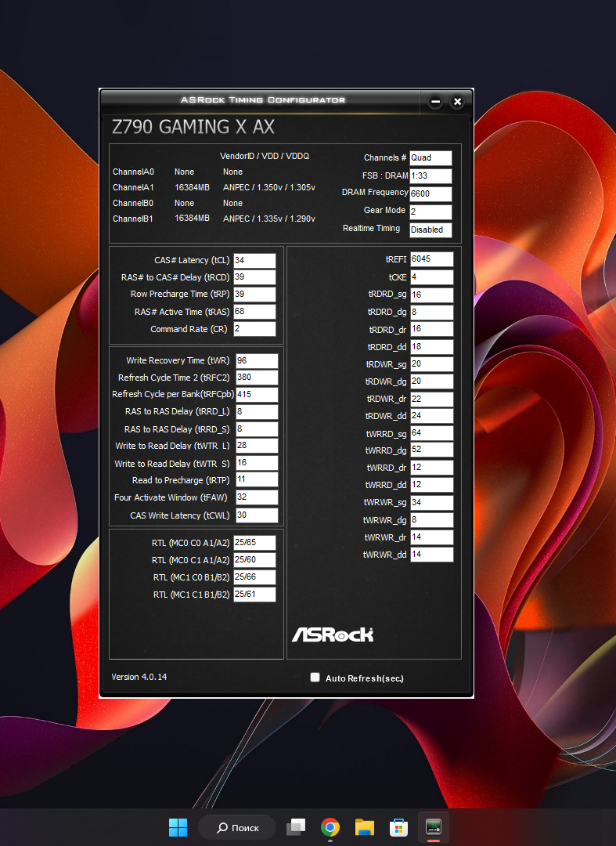Viewport: 616px width, 846px height.
Task: Select the Gear Mode value field
Action: tap(430, 211)
